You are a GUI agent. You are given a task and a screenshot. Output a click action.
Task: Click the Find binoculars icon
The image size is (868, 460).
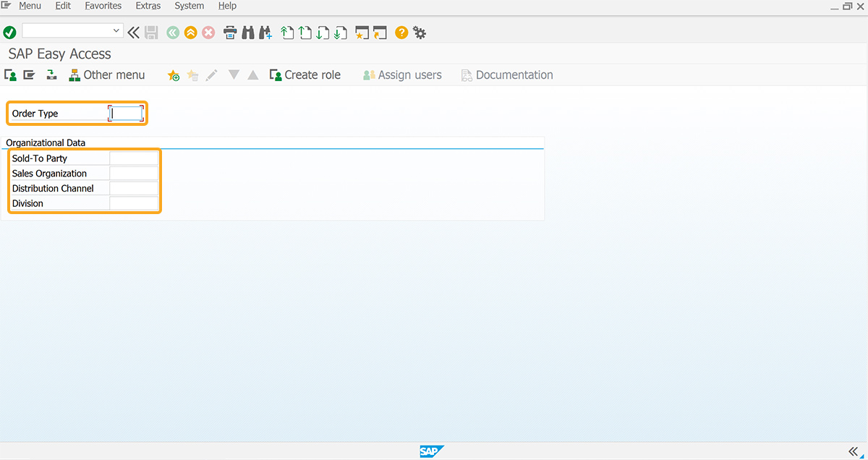click(x=248, y=32)
